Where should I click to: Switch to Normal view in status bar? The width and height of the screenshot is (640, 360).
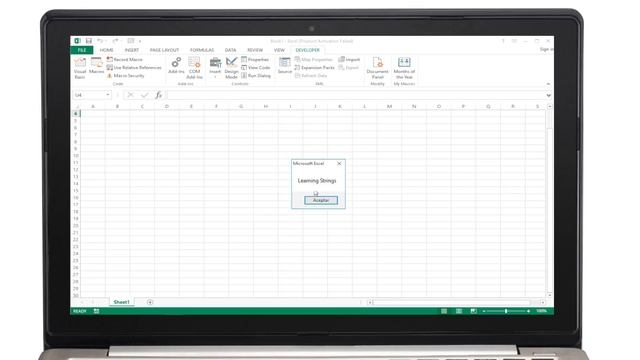click(444, 311)
